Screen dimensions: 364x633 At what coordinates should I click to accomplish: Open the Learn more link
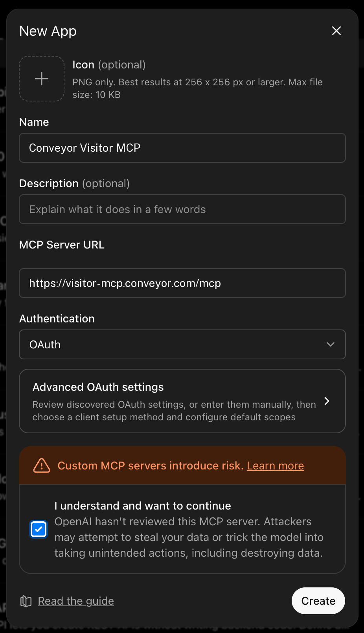[x=276, y=466]
